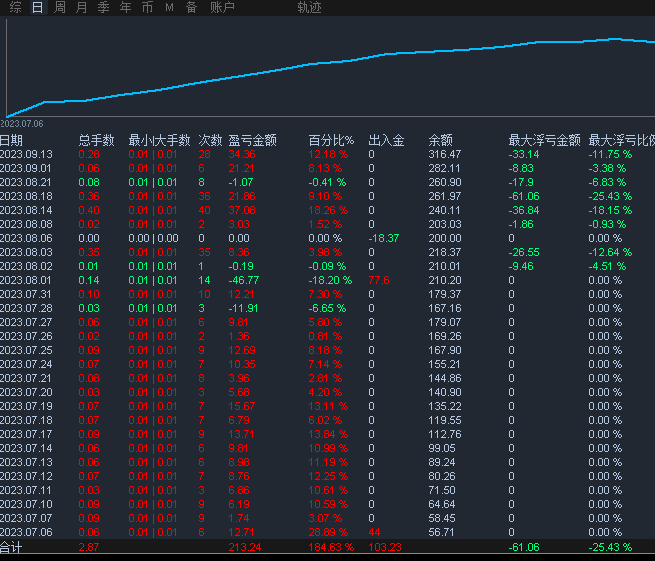The width and height of the screenshot is (655, 561).
Task: Click the 日期 column header
Action: [x=11, y=140]
